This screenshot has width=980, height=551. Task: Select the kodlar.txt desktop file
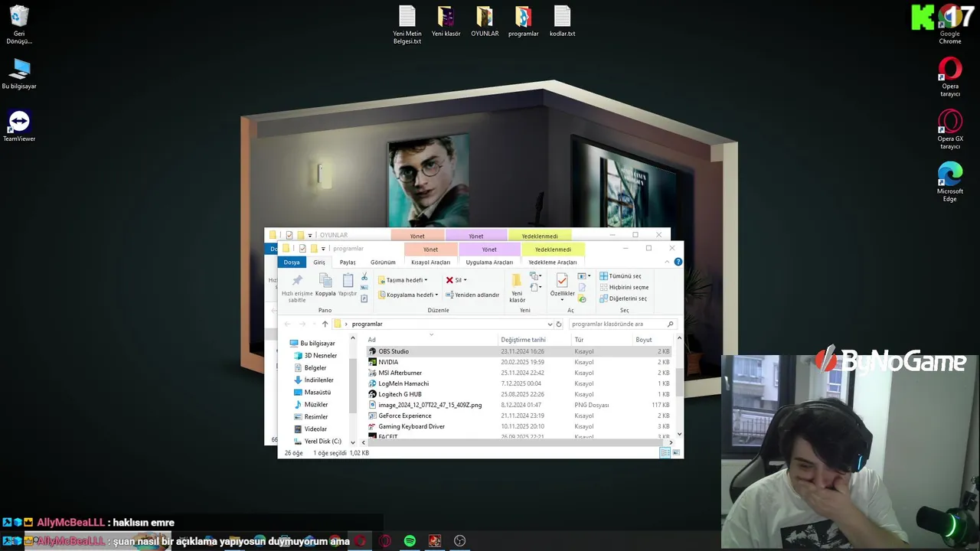562,21
